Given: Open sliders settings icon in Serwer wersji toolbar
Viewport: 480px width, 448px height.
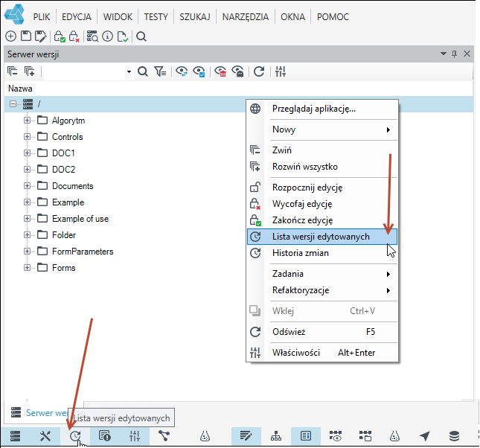Looking at the screenshot, I should (281, 71).
